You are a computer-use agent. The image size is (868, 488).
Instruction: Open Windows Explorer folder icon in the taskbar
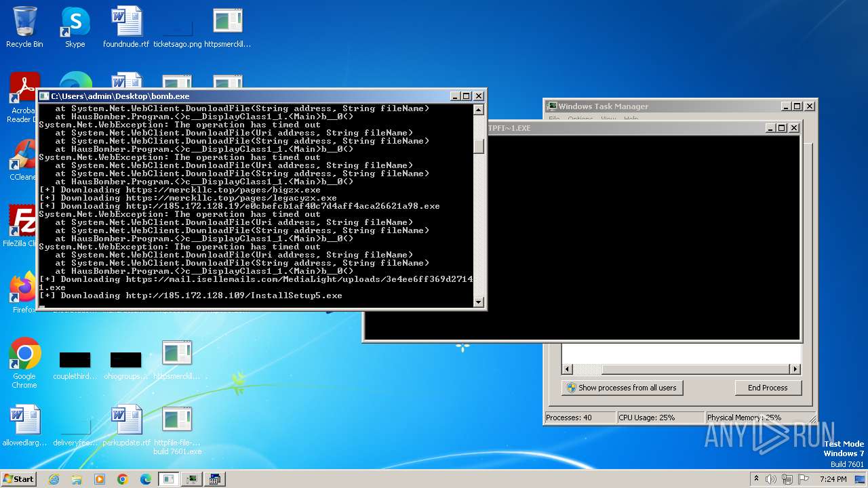(x=77, y=479)
